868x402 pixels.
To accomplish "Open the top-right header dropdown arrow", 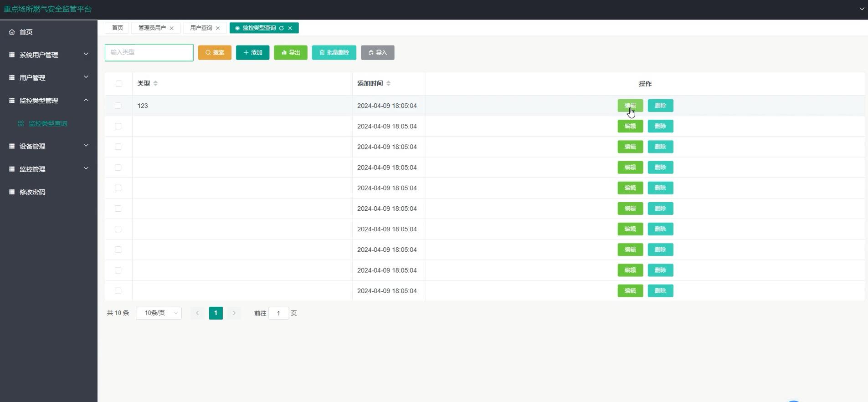I will click(x=862, y=9).
